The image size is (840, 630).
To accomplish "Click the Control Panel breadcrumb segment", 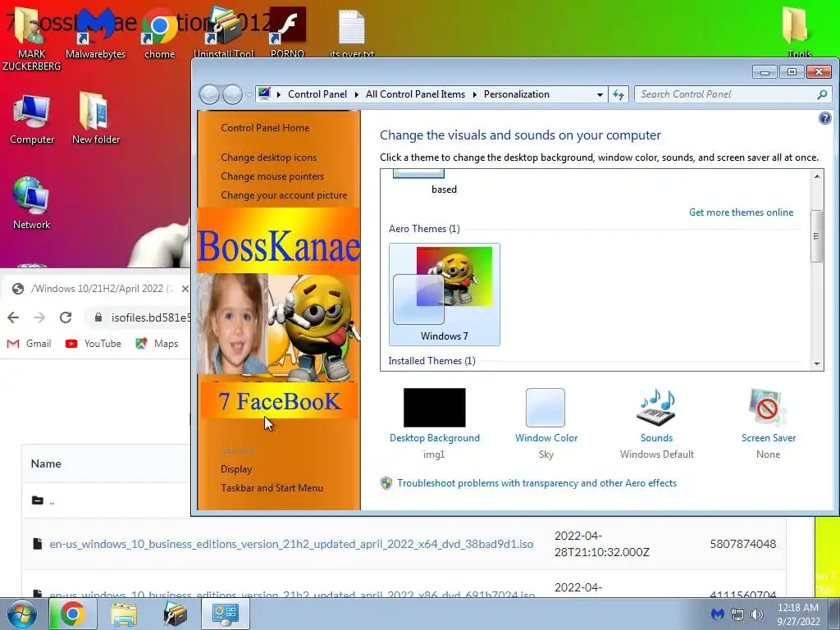I will click(x=317, y=94).
